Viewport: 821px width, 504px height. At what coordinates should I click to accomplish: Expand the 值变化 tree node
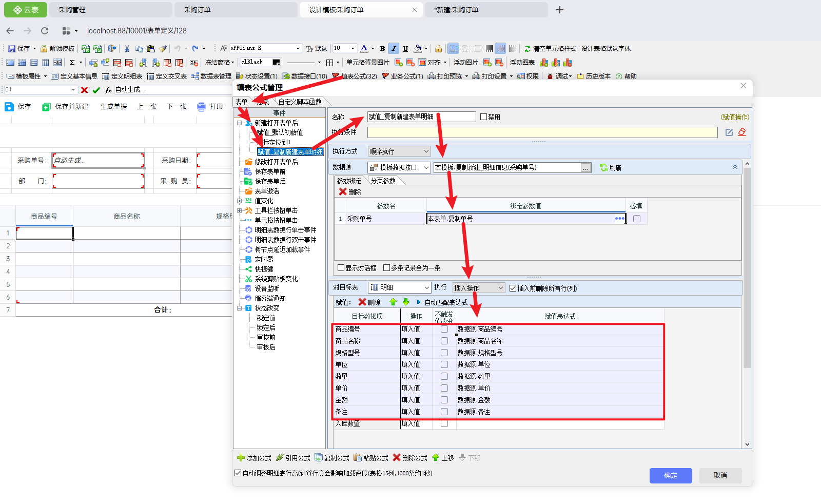[240, 201]
